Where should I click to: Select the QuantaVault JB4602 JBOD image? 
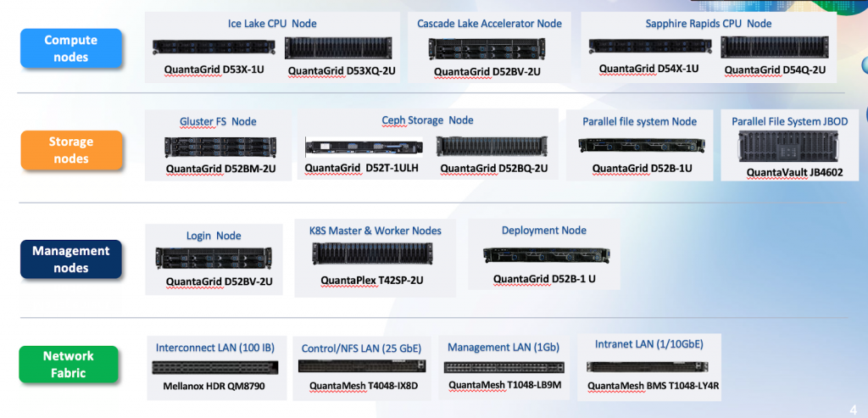(791, 146)
